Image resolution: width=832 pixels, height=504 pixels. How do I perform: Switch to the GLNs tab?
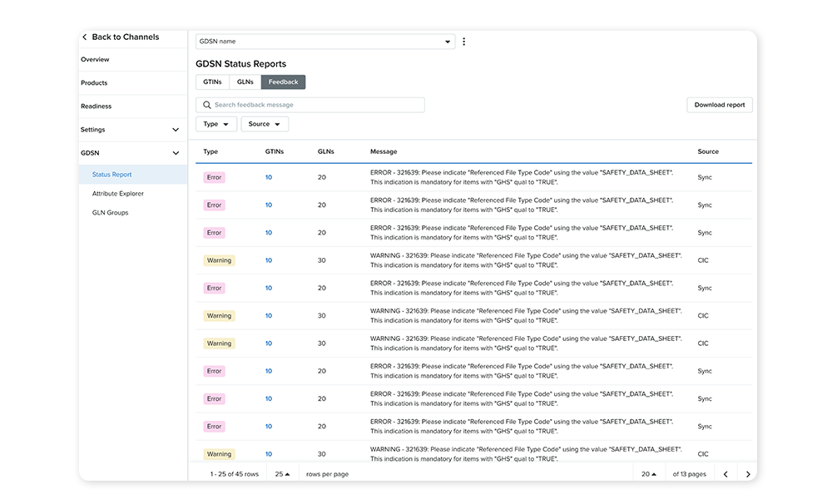(245, 82)
